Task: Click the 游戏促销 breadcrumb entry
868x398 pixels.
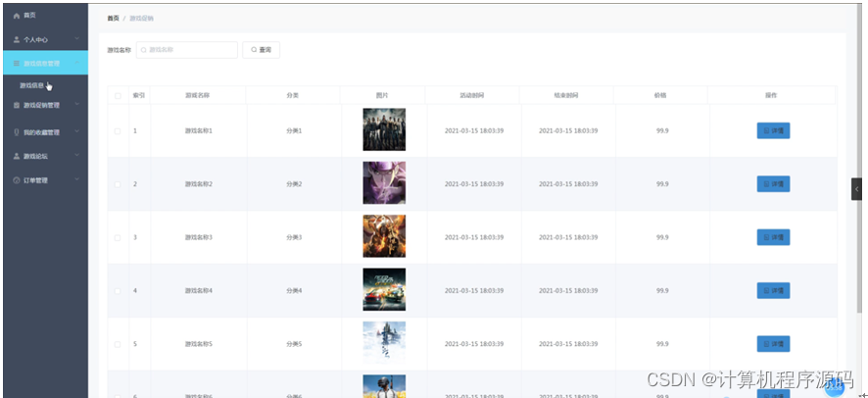Action: 142,19
